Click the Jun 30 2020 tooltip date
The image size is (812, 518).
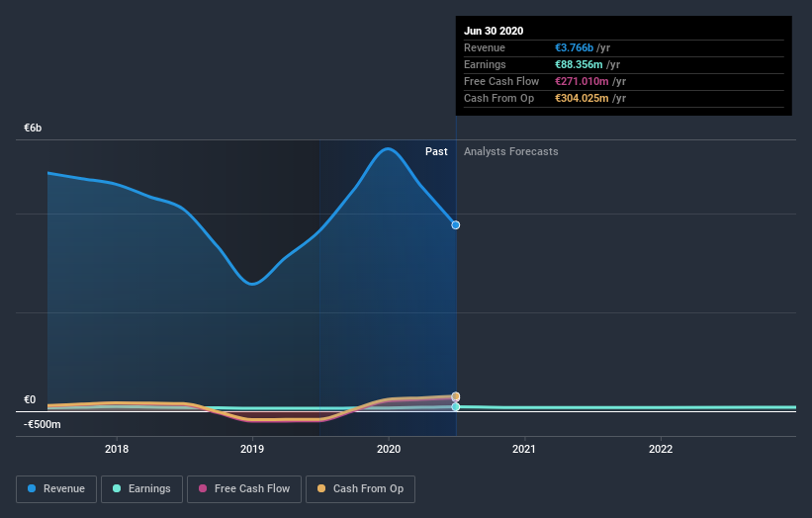[x=494, y=31]
